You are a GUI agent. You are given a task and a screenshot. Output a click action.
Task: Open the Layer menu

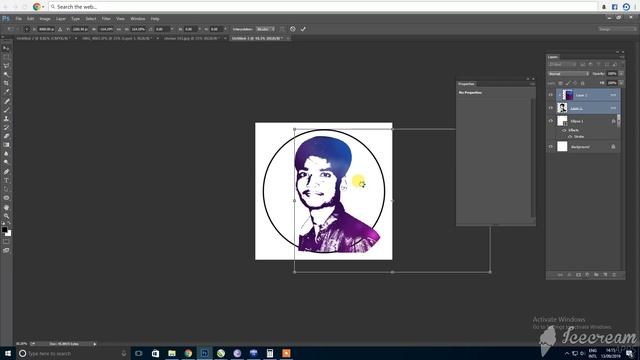pyautogui.click(x=61, y=19)
